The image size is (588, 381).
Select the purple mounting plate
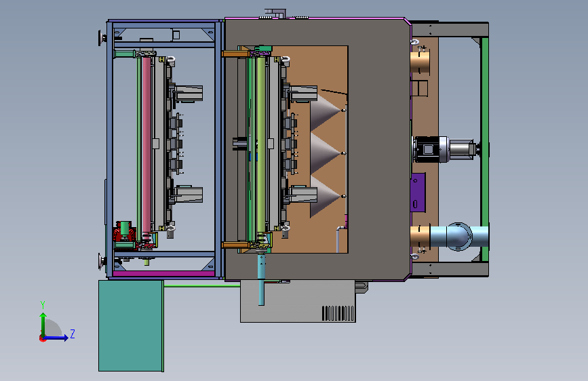(x=418, y=192)
